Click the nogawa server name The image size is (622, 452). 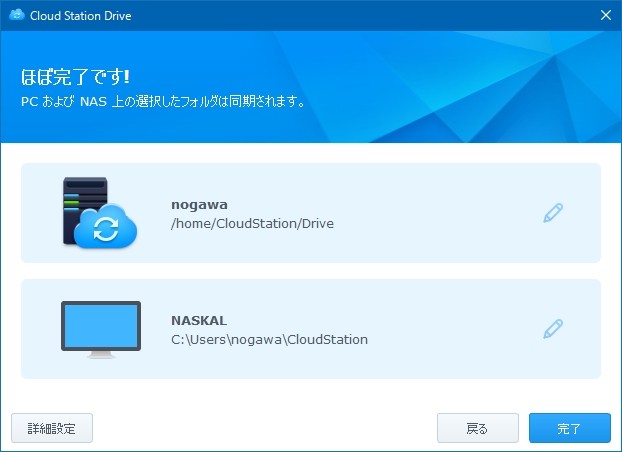pos(199,205)
